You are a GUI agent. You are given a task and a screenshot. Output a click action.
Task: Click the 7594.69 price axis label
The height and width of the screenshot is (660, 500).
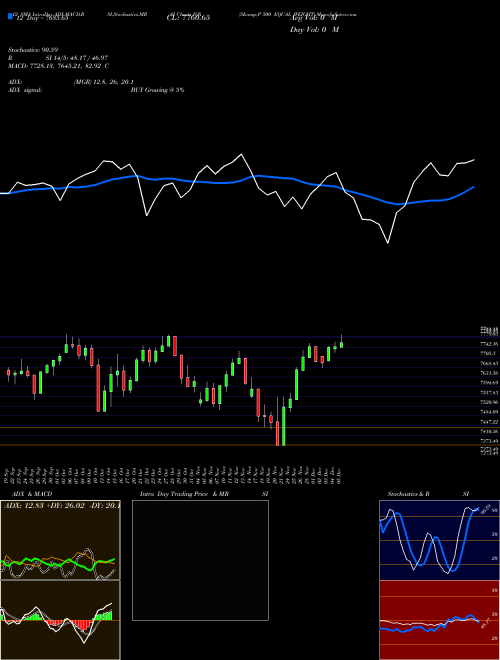tap(489, 383)
